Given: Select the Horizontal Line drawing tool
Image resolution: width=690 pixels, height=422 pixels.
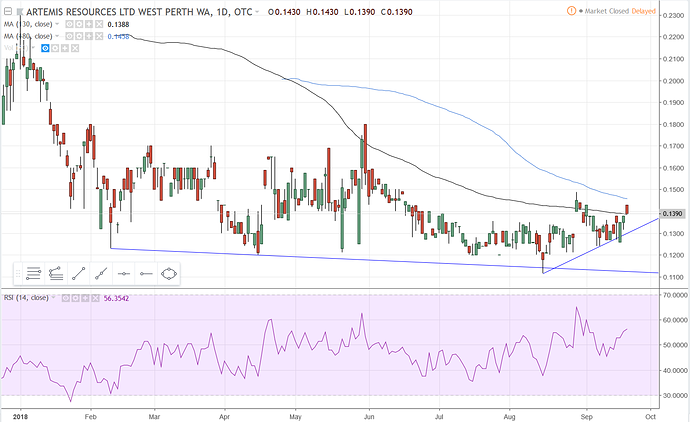Looking at the screenshot, I should tap(124, 274).
